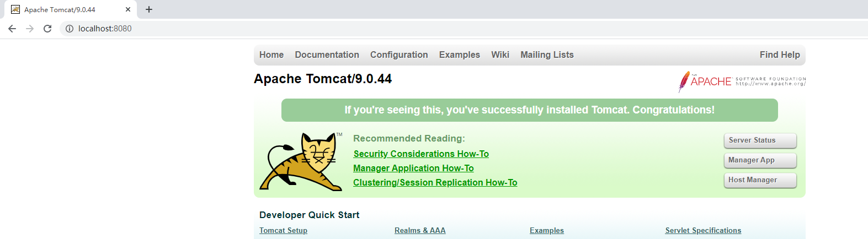This screenshot has width=868, height=239.
Task: Open the Find Help link
Action: (779, 55)
